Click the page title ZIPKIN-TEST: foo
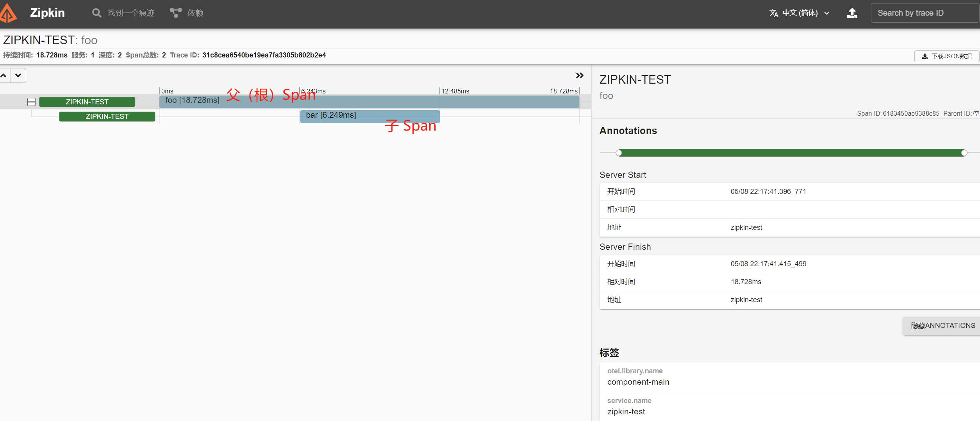The height and width of the screenshot is (421, 980). pos(50,40)
